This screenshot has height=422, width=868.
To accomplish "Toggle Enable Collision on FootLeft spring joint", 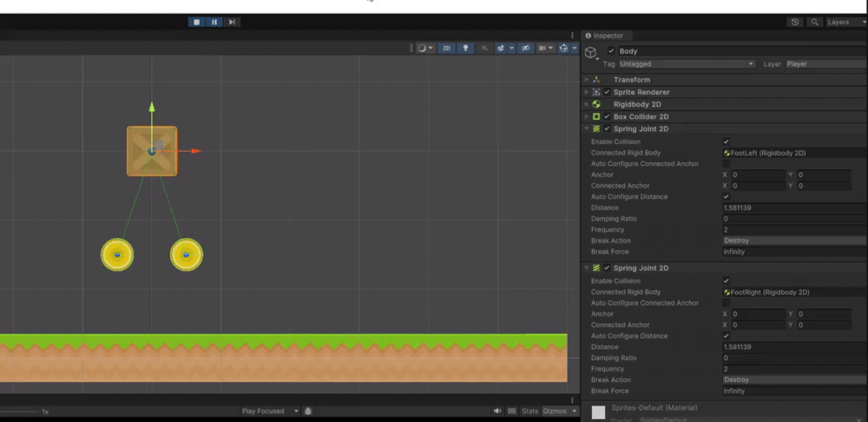I will tap(727, 142).
